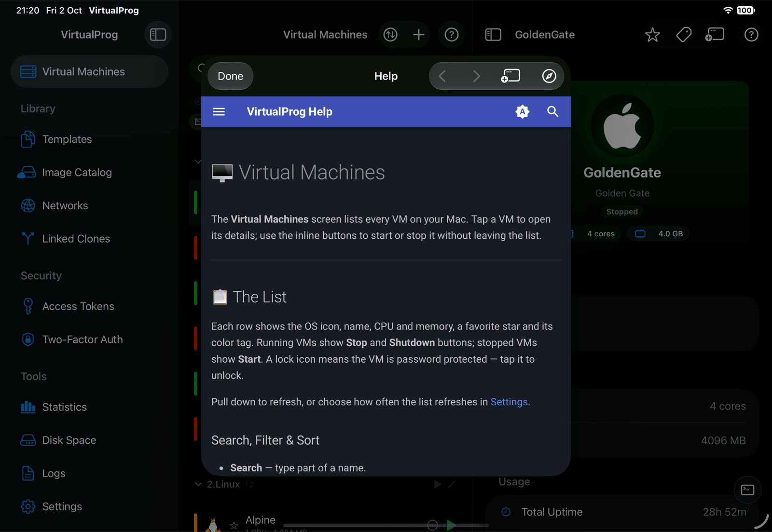Click the 4096 MB memory value
772x532 pixels.
tap(723, 440)
